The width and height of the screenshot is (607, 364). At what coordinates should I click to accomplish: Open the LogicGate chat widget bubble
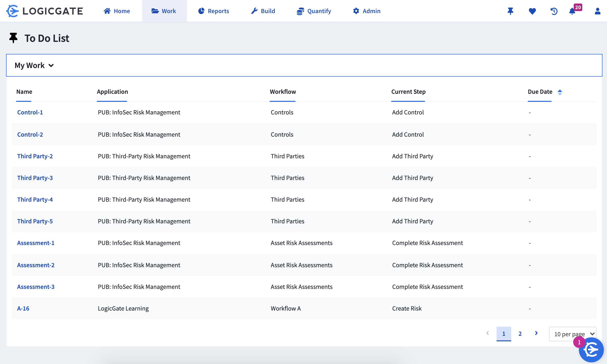591,350
